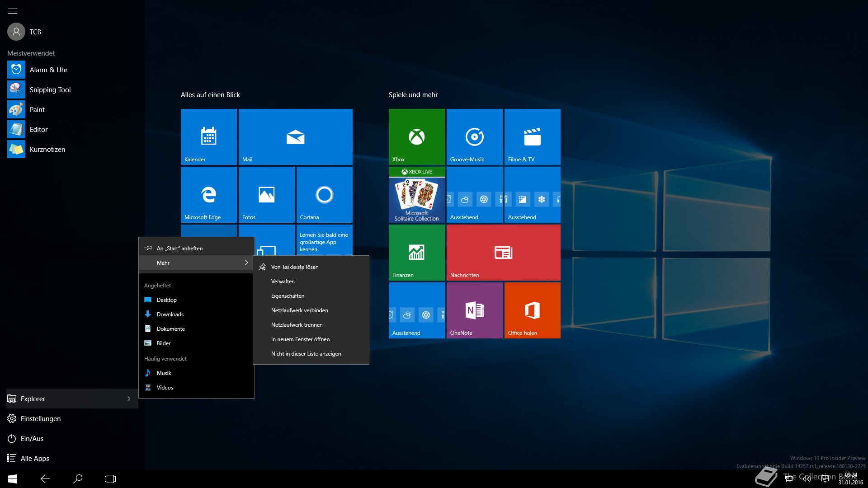The height and width of the screenshot is (488, 868).
Task: Open Eigenschaften from submenu
Action: tap(311, 296)
